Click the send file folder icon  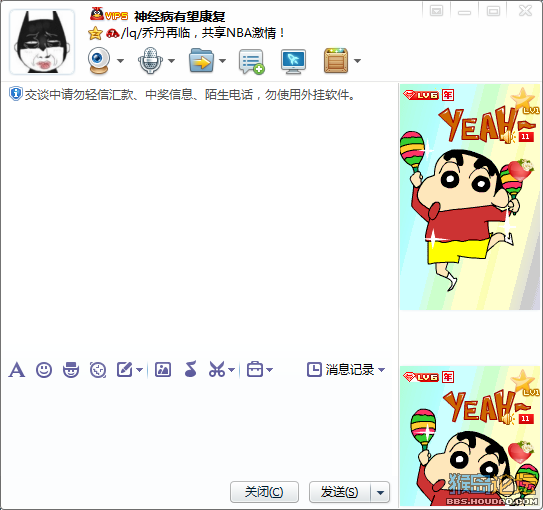201,61
